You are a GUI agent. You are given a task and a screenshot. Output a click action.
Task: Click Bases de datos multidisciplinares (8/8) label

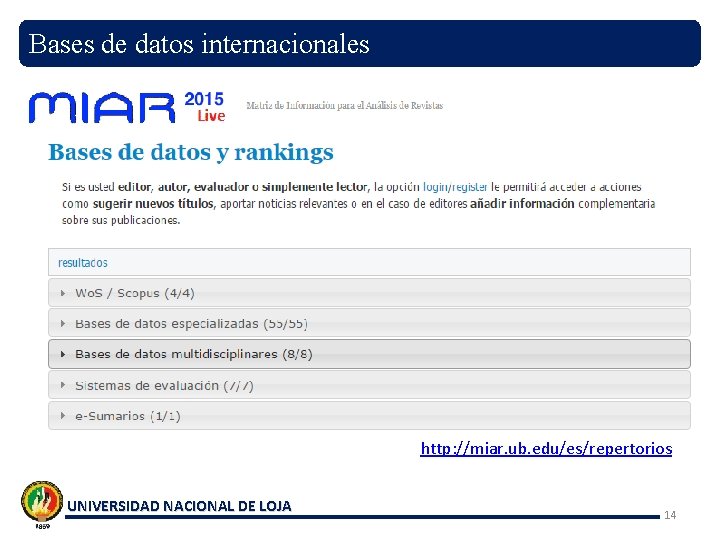coord(193,354)
